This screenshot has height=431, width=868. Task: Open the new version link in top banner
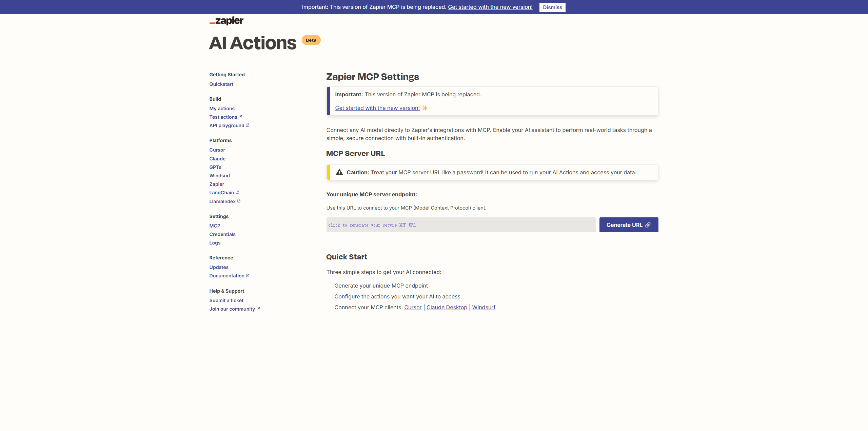490,7
